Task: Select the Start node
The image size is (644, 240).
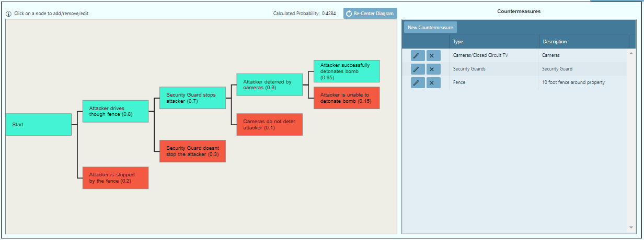Action: (39, 125)
